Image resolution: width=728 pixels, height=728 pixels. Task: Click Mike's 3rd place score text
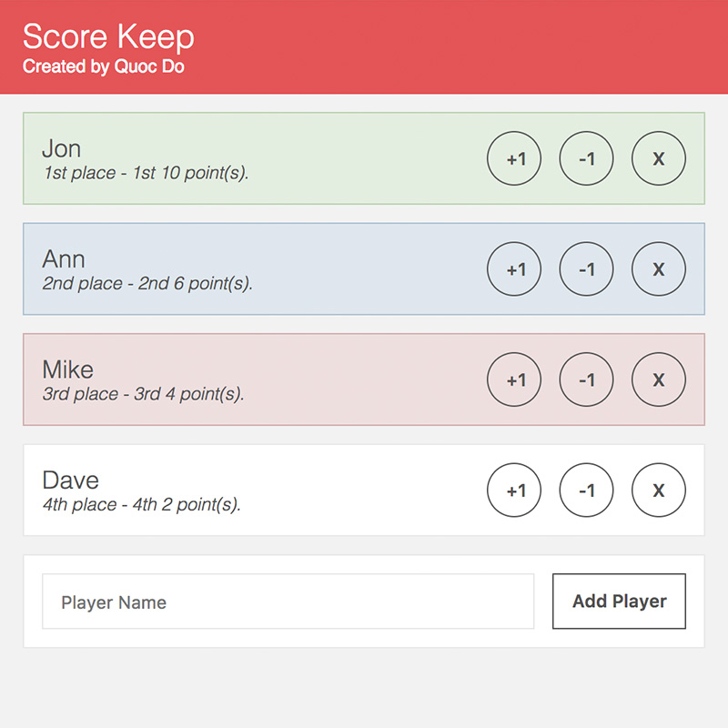click(x=143, y=394)
